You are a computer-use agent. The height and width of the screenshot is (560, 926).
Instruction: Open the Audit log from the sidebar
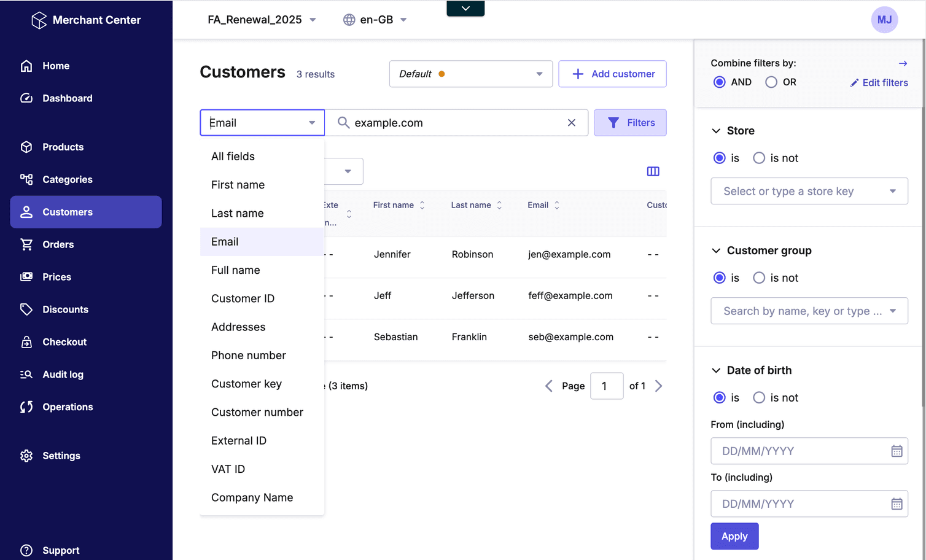(x=62, y=374)
